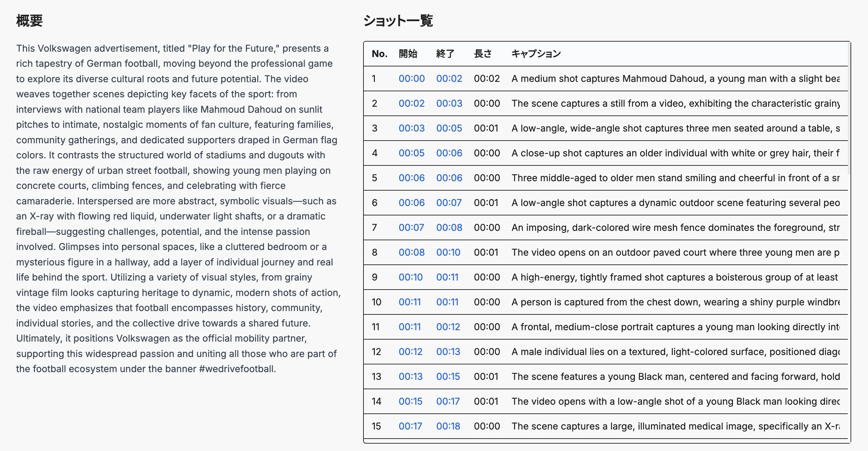Click shot 14 end time 00:17
The width and height of the screenshot is (868, 451).
click(x=448, y=402)
